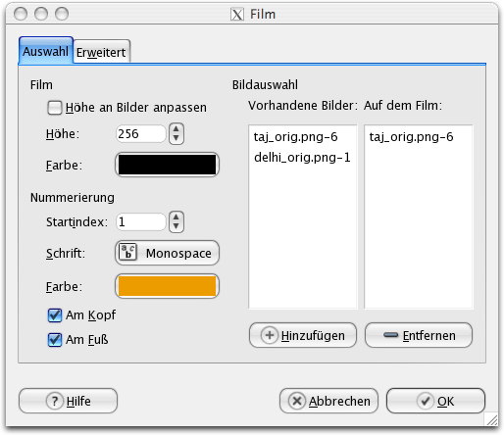Screen dimensions: 504x435
Task: Click the font icon in Schrift button
Action: click(x=128, y=252)
